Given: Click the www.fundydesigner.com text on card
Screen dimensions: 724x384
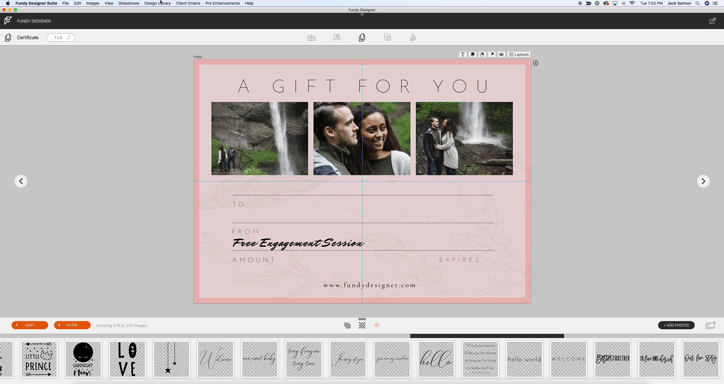Looking at the screenshot, I should (369, 285).
